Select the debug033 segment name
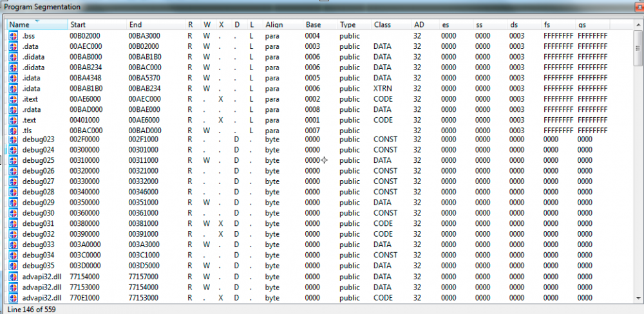This screenshot has width=644, height=314. [39, 245]
